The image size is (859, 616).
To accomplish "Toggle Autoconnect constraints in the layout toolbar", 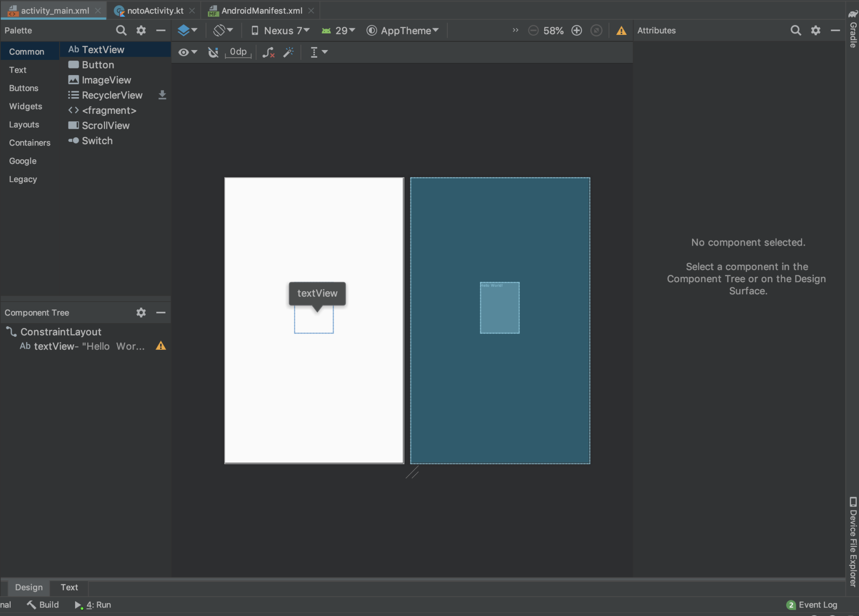I will [213, 52].
